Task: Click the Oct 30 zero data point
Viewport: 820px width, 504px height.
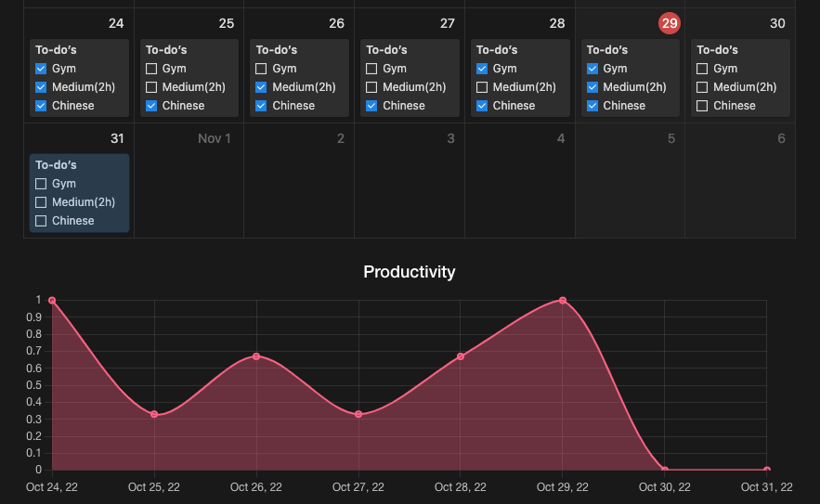Action: pos(665,470)
